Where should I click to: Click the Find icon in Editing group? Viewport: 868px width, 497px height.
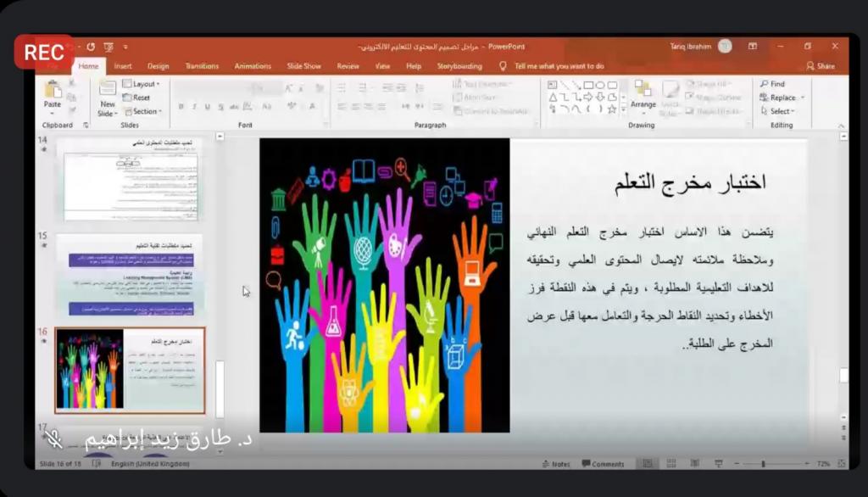(772, 84)
